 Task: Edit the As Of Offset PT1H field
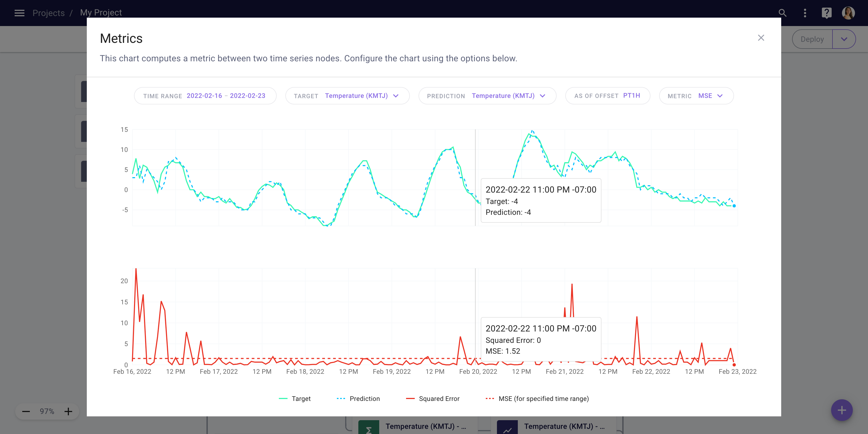[x=607, y=96]
